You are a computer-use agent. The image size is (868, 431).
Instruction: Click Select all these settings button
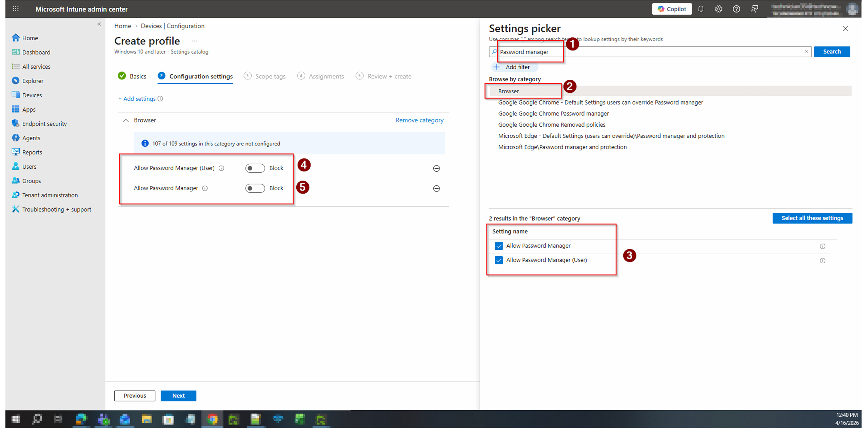click(x=812, y=218)
